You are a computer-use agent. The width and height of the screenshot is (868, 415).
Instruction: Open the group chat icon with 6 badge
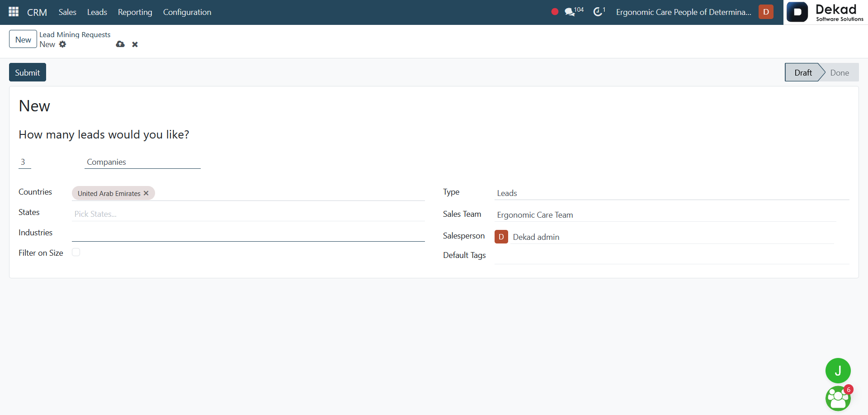coord(838,398)
